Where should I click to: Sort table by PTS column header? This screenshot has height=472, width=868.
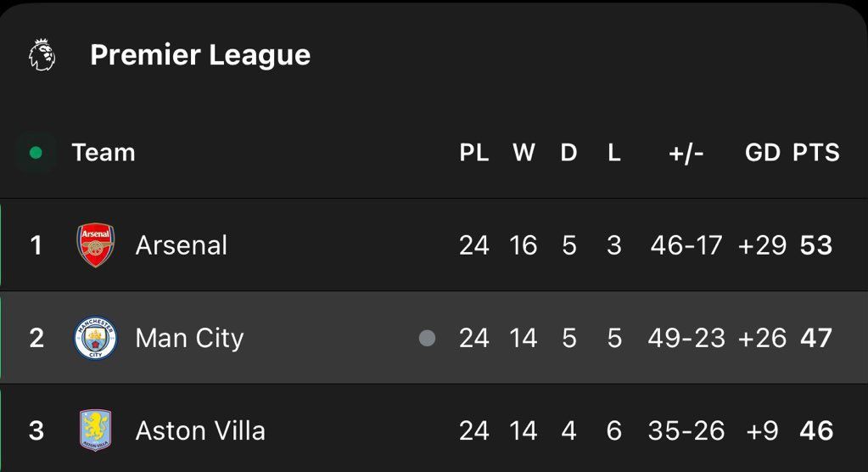tap(815, 153)
